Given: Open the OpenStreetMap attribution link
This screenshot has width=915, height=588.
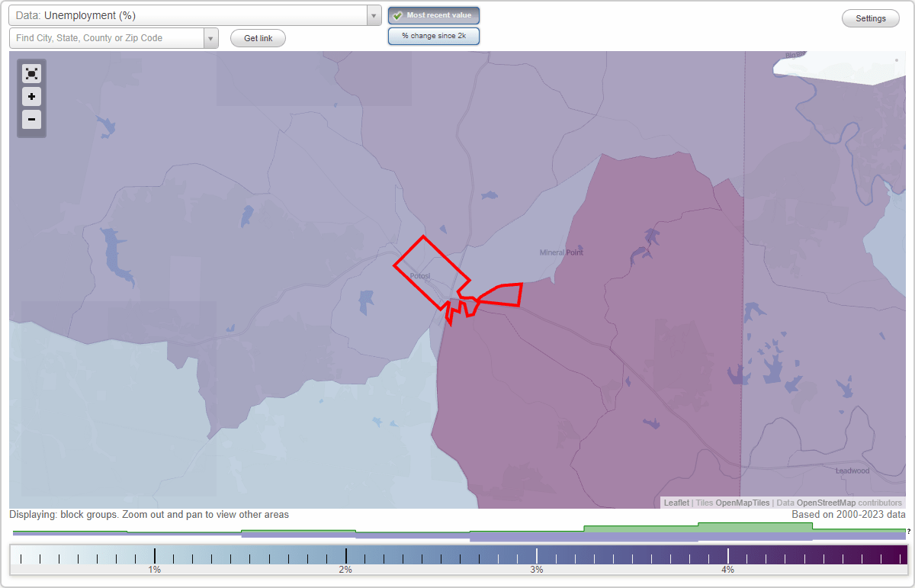Looking at the screenshot, I should 827,503.
